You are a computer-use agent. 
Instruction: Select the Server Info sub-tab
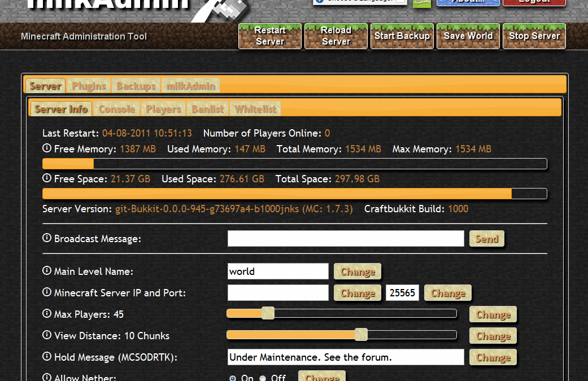[x=61, y=109]
